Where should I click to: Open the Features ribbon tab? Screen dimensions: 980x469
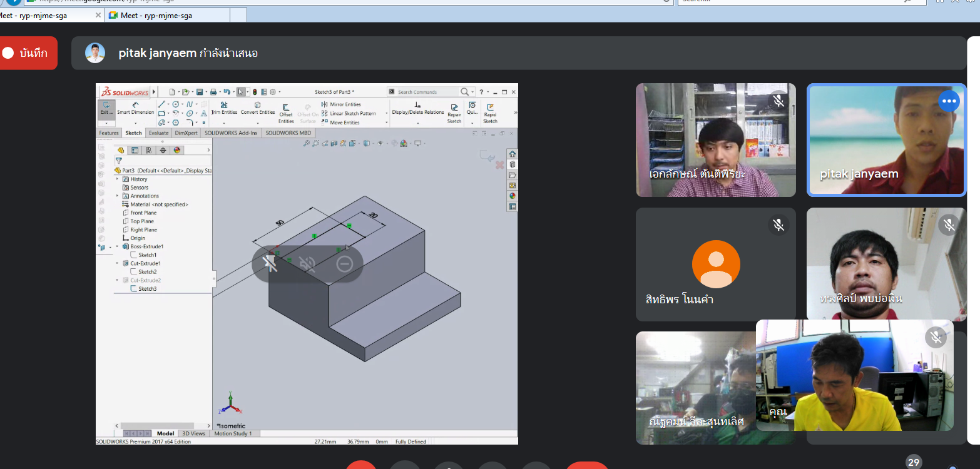[x=109, y=133]
